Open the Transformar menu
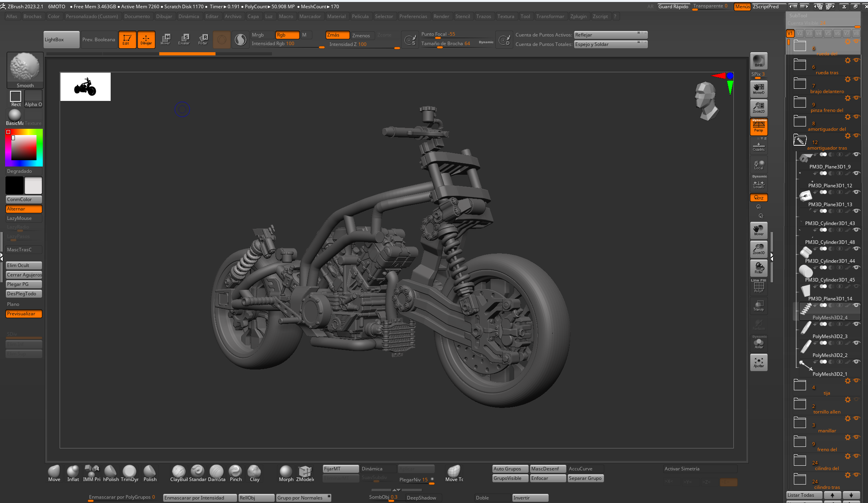 [x=550, y=16]
